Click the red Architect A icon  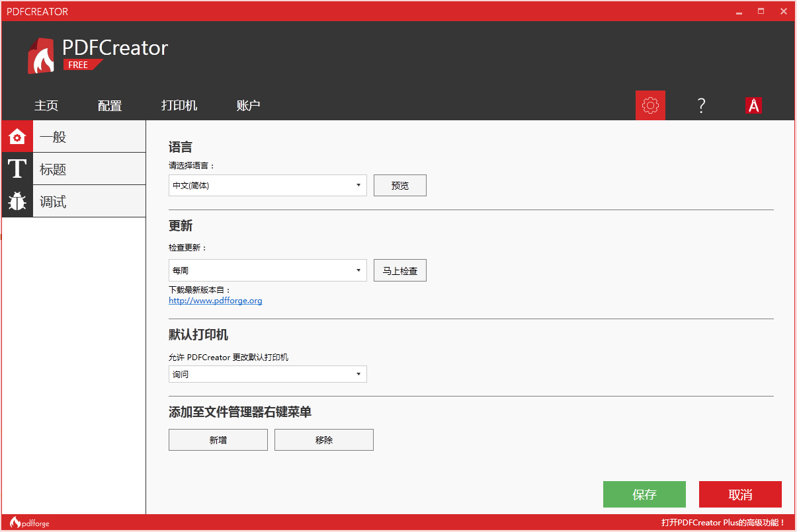coord(753,105)
